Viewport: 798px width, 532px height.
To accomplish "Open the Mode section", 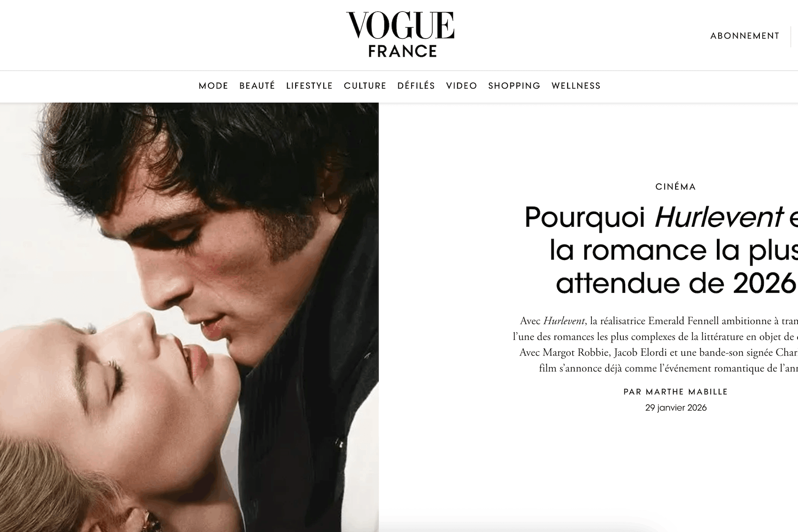I will [213, 86].
